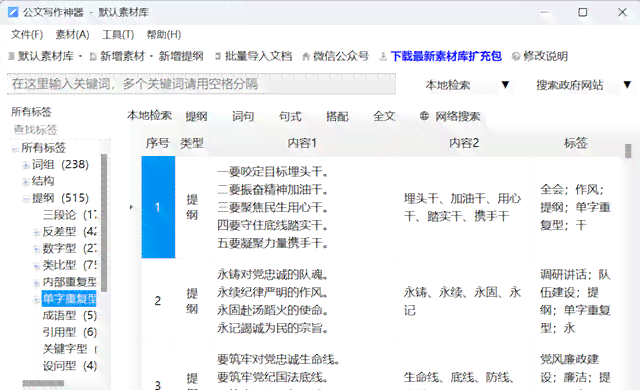Select the 成语型 (5) tag
Screen dimensions: 640x390
point(69,315)
